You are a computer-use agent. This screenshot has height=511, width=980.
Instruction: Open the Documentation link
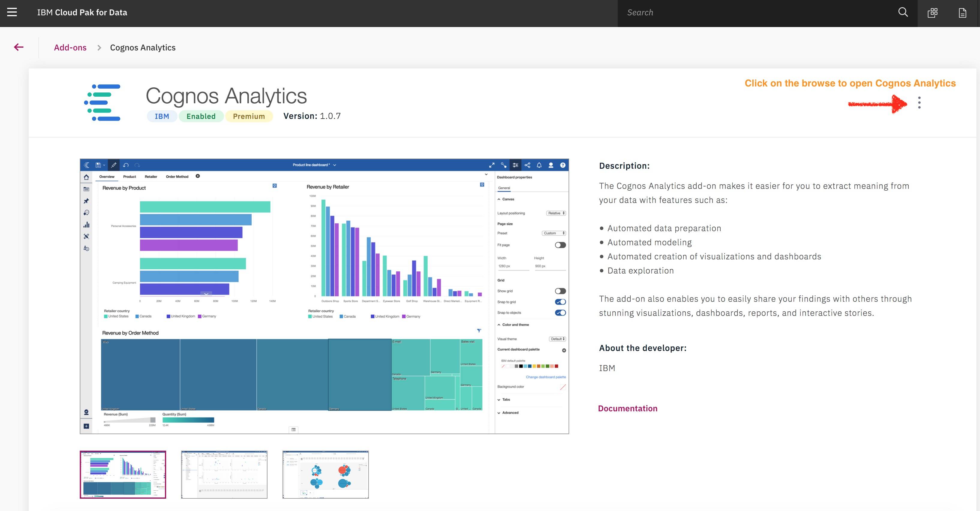(x=628, y=408)
